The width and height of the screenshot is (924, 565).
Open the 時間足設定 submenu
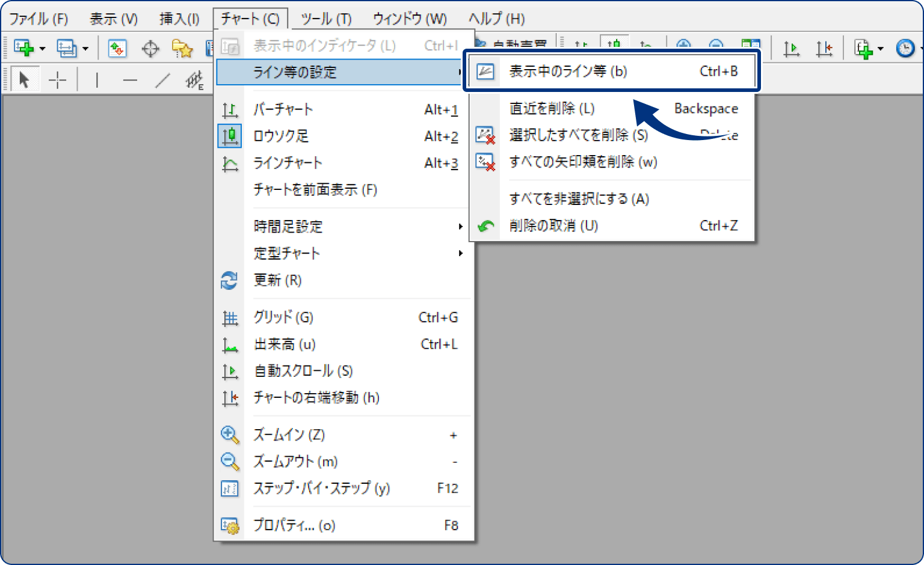click(288, 227)
